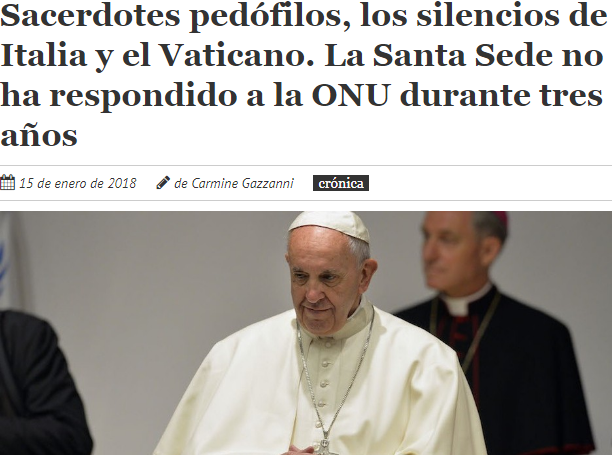The height and width of the screenshot is (455, 612).
Task: Click the word 'ONU' in the headline
Action: tap(351, 95)
